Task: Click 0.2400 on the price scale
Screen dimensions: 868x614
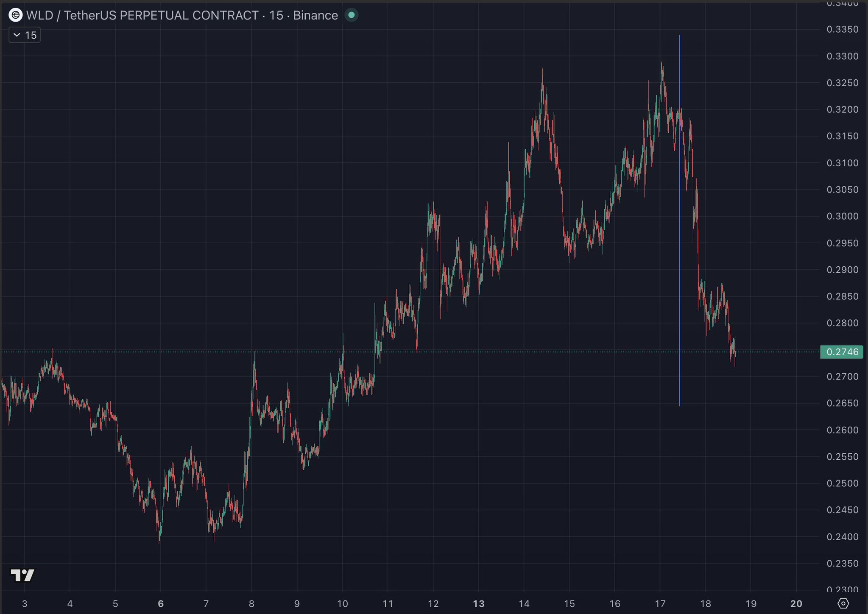Action: point(842,537)
